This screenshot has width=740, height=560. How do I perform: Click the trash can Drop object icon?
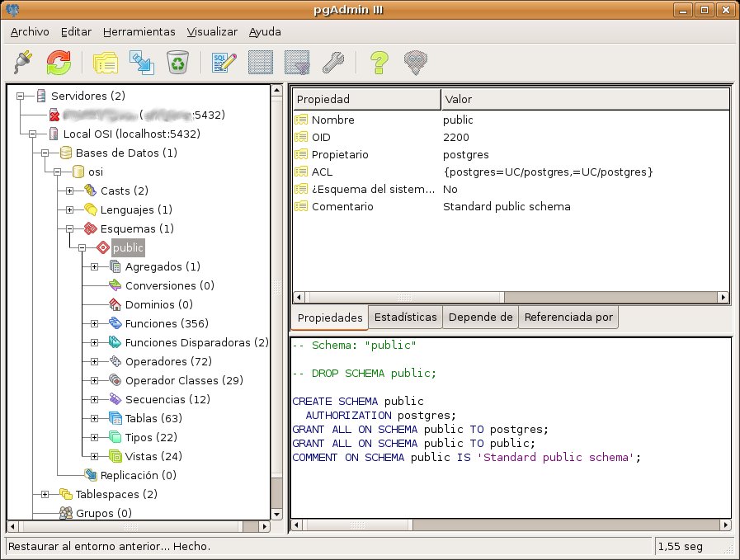pos(177,62)
